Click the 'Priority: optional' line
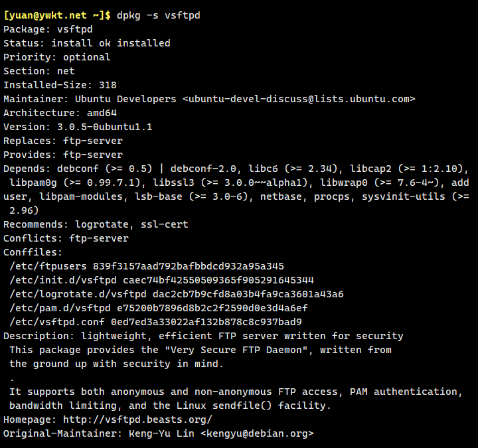Image resolution: width=478 pixels, height=448 pixels. 56,57
